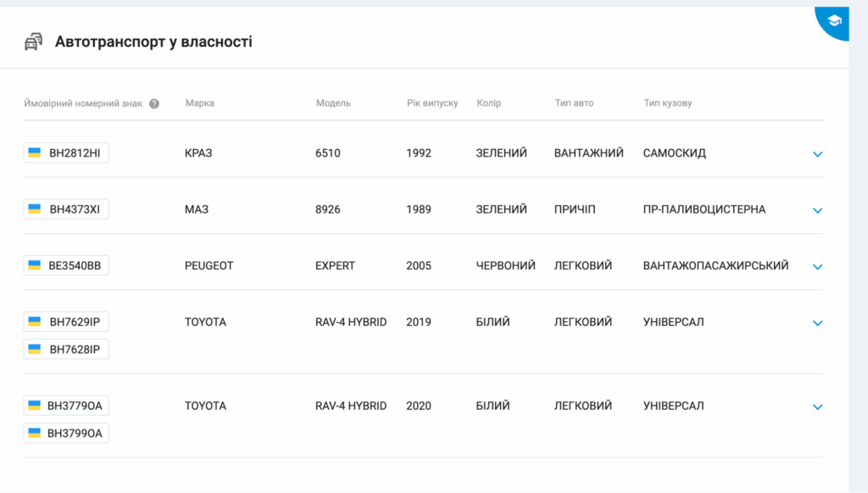This screenshot has width=868, height=493.
Task: Expand the TOYOTA RAV-4 HYBRID 2020 row
Action: tap(817, 407)
